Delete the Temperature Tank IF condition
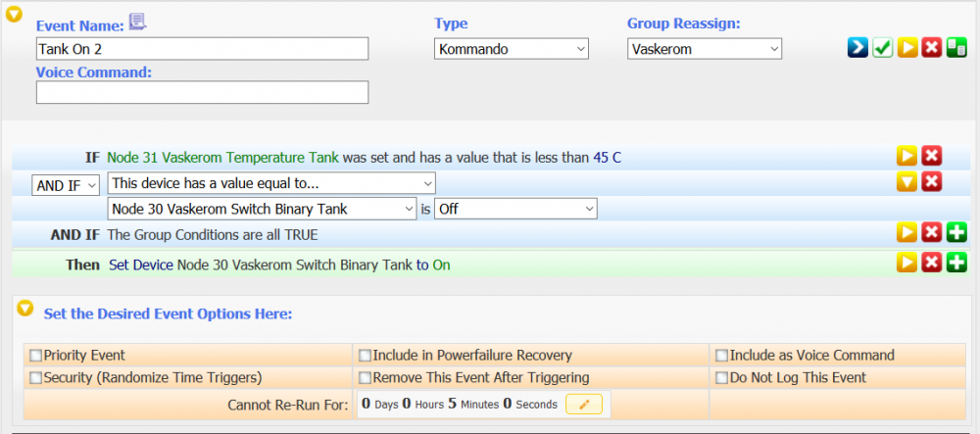980x434 pixels. [x=932, y=157]
